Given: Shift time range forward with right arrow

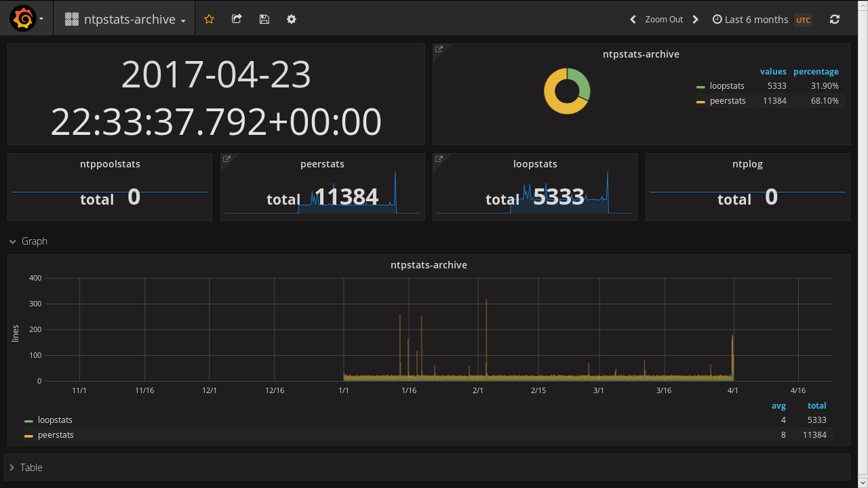Looking at the screenshot, I should 696,19.
